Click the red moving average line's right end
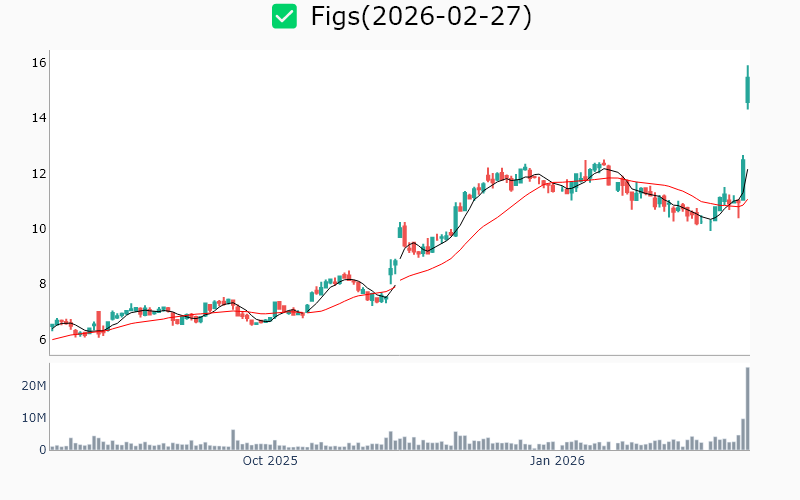This screenshot has width=800, height=500. click(747, 199)
